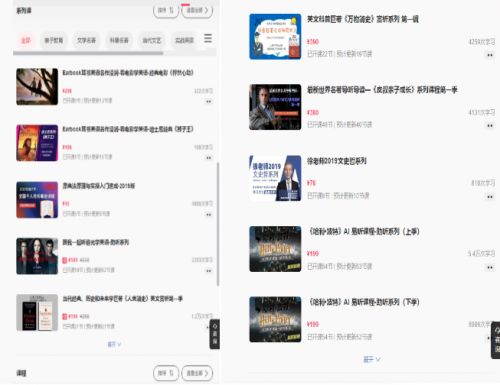Open more icon for 入门速成-2019版 course
This screenshot has height=385, width=500.
(x=209, y=214)
